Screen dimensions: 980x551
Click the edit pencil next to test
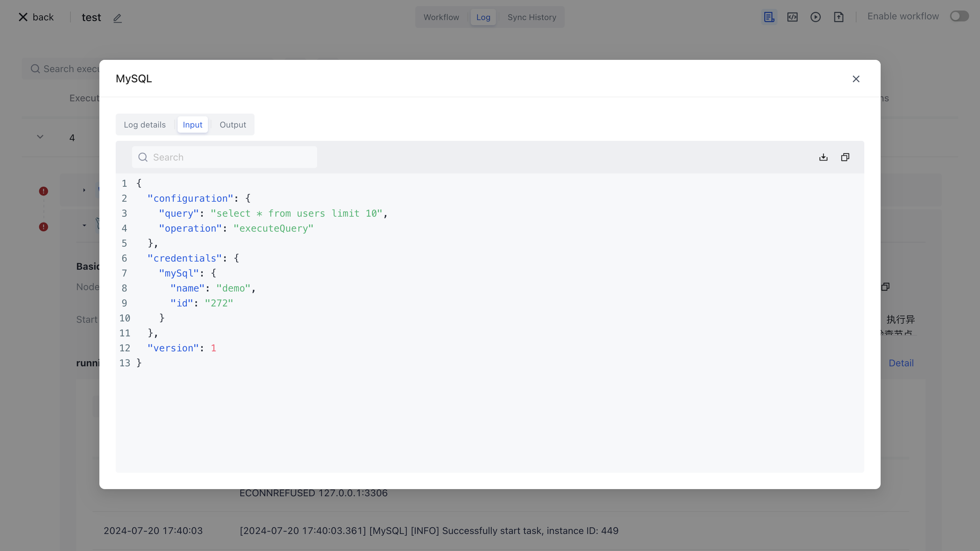(117, 18)
